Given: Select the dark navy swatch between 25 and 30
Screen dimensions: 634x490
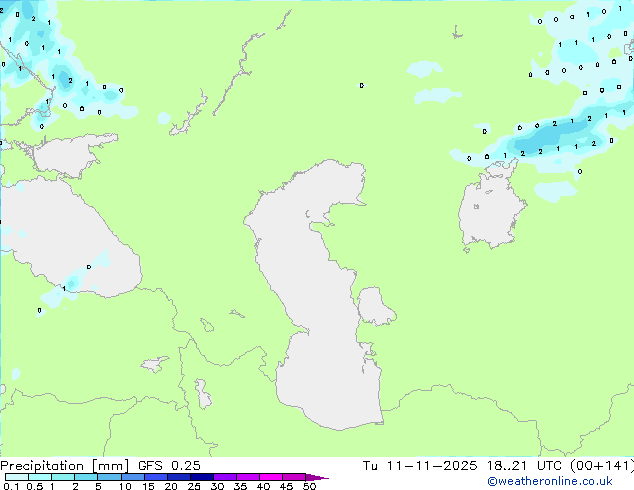Looking at the screenshot, I should tap(201, 477).
